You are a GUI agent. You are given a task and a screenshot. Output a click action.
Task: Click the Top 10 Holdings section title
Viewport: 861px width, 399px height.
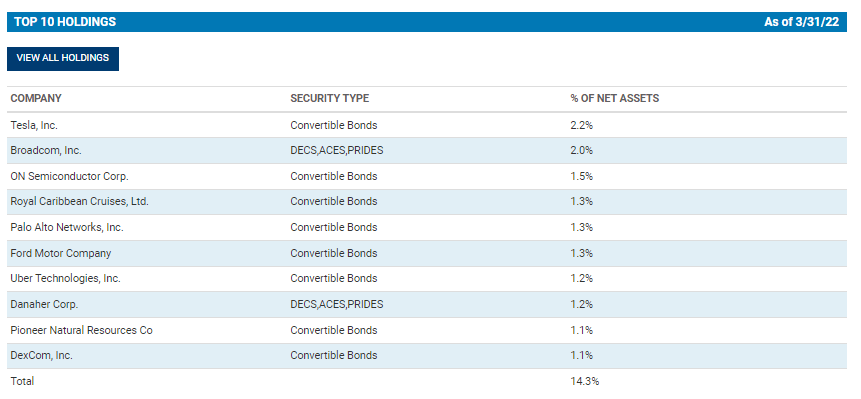(65, 22)
